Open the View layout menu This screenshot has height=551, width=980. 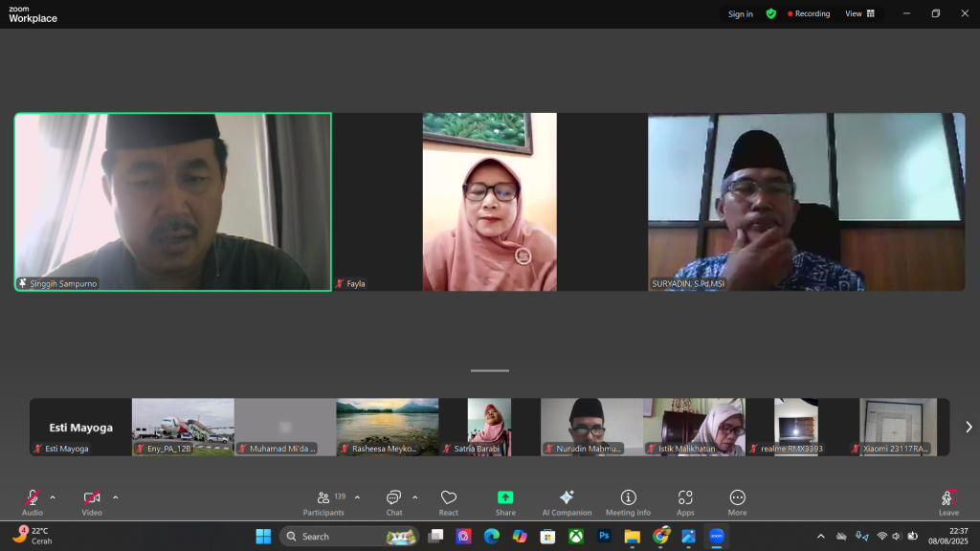click(x=859, y=14)
